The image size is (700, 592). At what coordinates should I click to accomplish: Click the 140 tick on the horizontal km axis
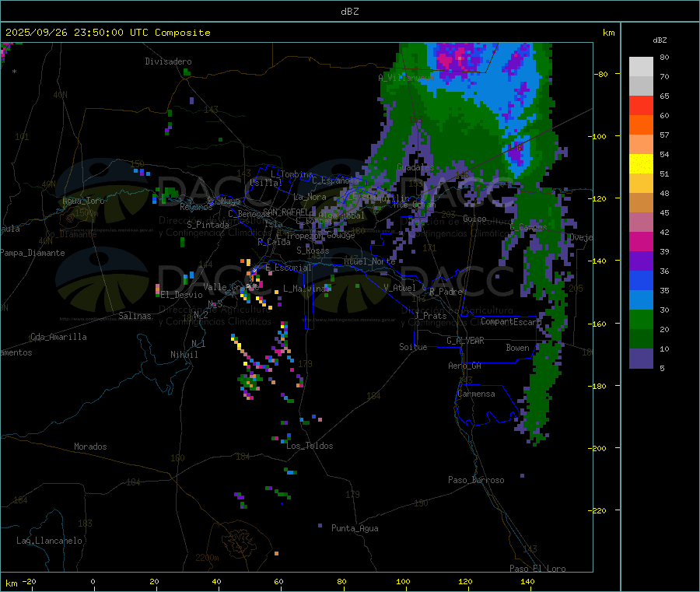pyautogui.click(x=527, y=581)
